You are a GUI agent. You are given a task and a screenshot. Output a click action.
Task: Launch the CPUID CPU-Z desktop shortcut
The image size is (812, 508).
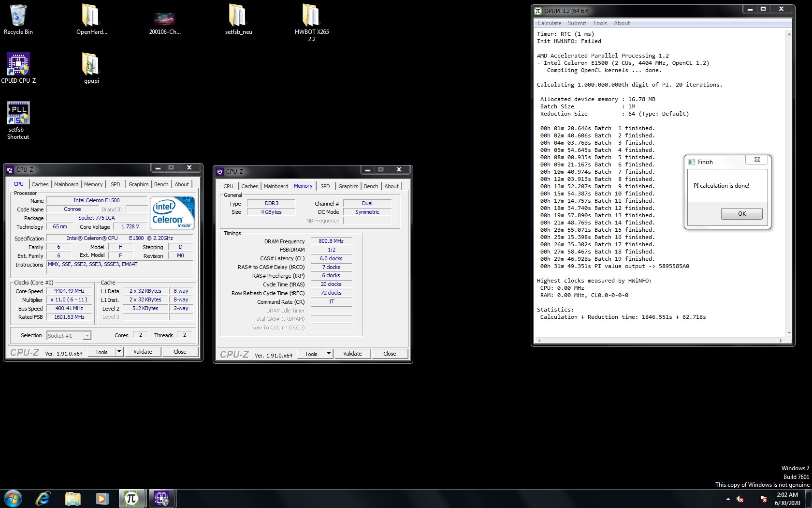(18, 68)
